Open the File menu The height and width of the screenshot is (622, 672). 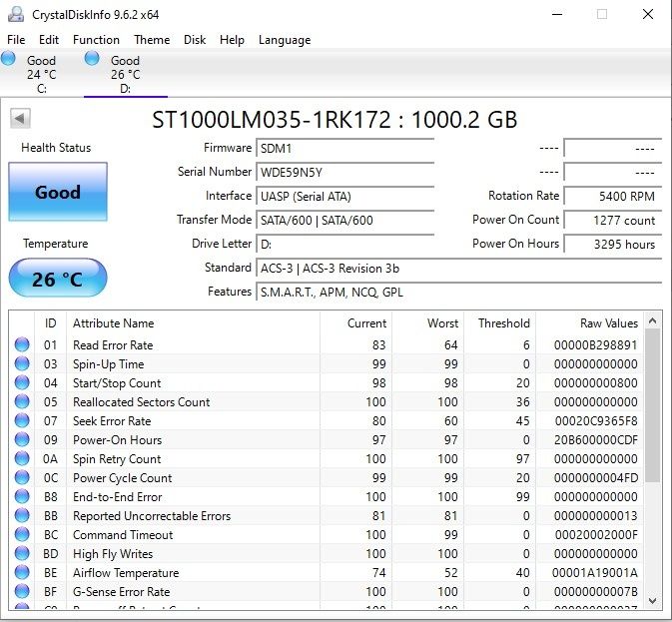(x=16, y=40)
